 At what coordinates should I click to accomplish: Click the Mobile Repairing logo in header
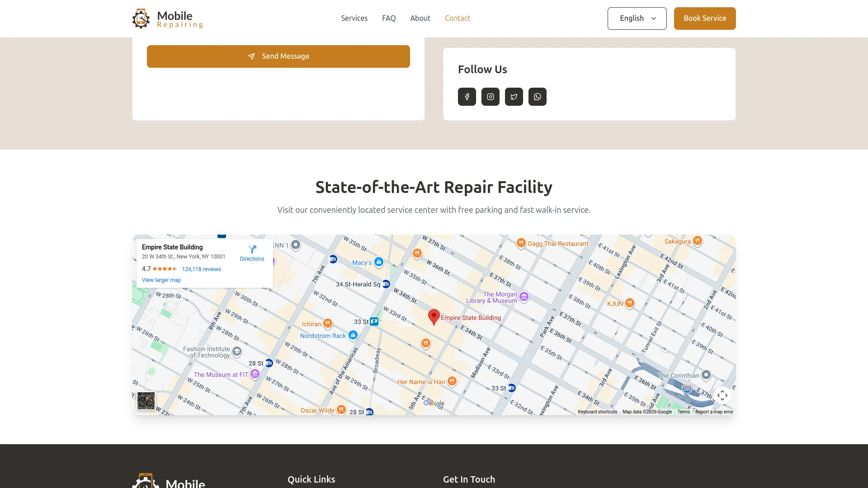(167, 19)
